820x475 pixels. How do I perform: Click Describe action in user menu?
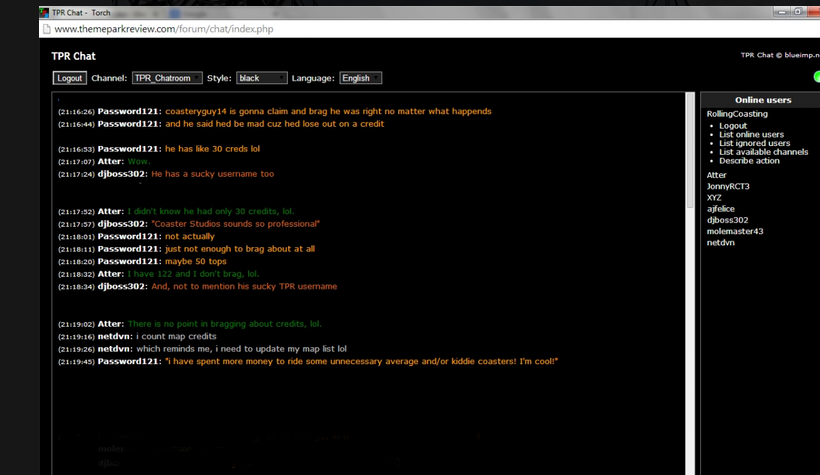click(x=749, y=161)
